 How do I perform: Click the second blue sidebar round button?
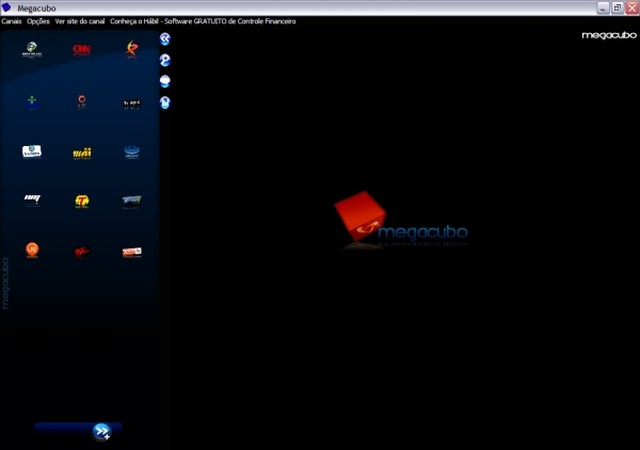tap(165, 60)
